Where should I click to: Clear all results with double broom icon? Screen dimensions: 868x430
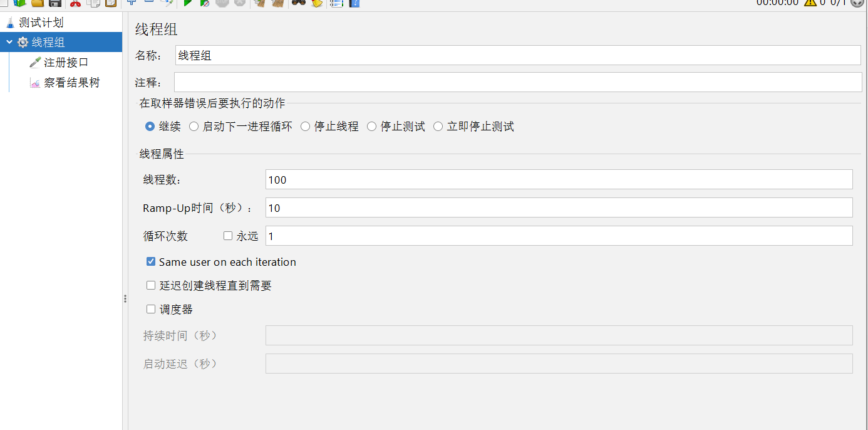(278, 3)
